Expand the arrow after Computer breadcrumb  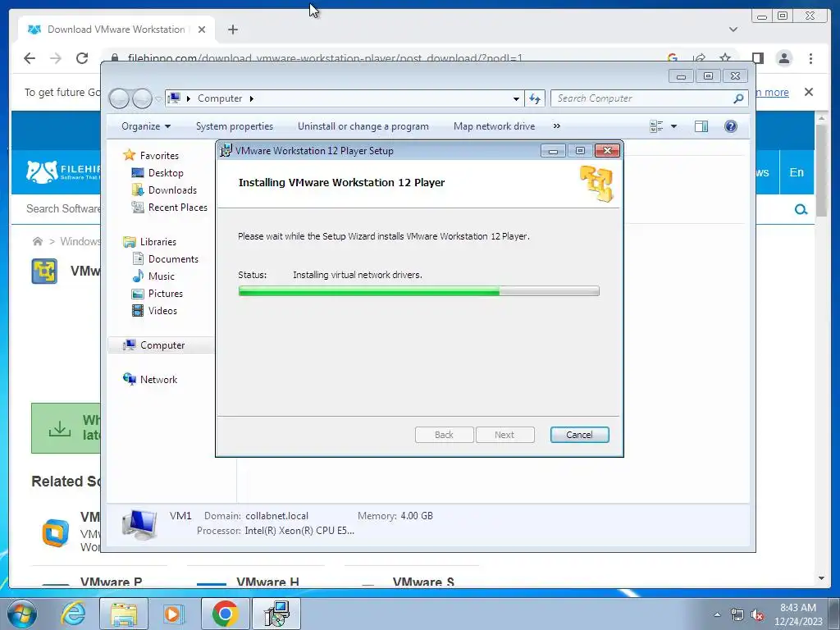pos(251,98)
